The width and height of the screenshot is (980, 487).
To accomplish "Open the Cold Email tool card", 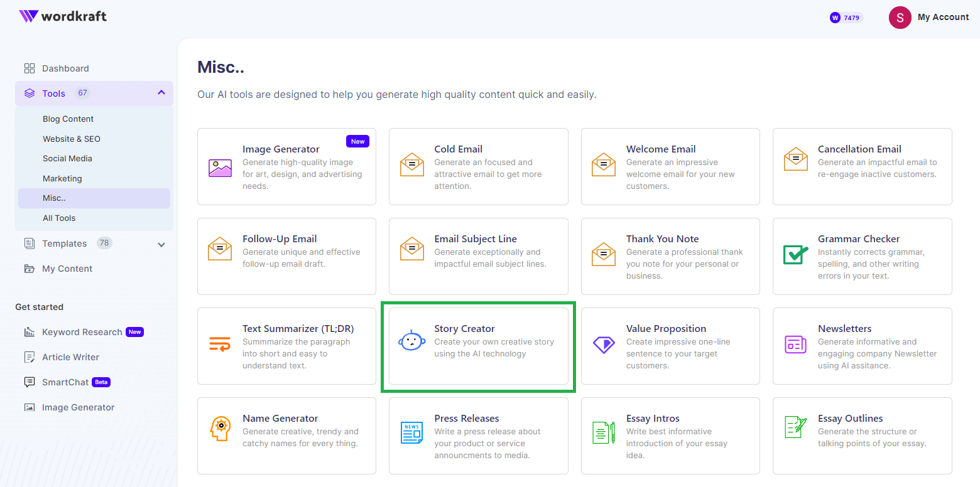I will pos(478,166).
